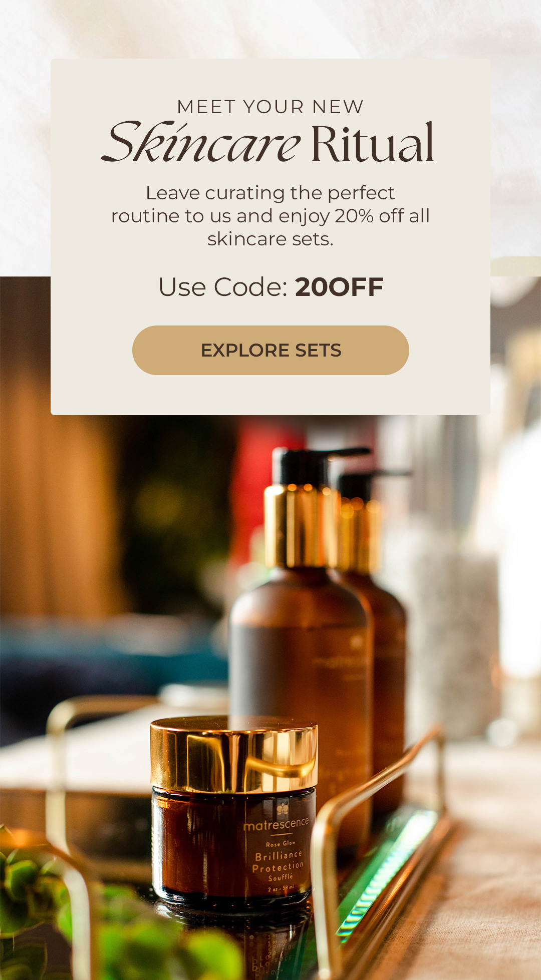Select the 20OFF promo code text
This screenshot has width=541, height=980.
pos(339,287)
